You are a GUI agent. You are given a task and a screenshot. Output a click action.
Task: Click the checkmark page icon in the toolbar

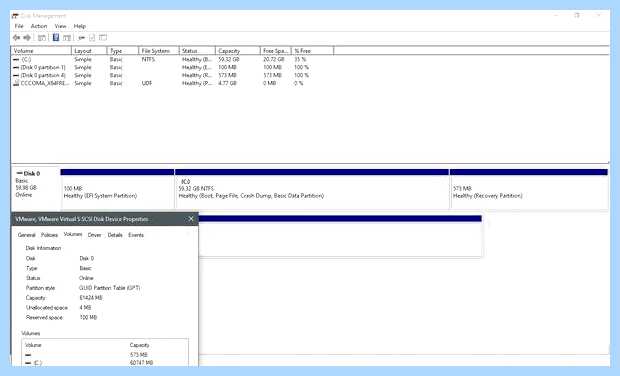tap(92, 38)
